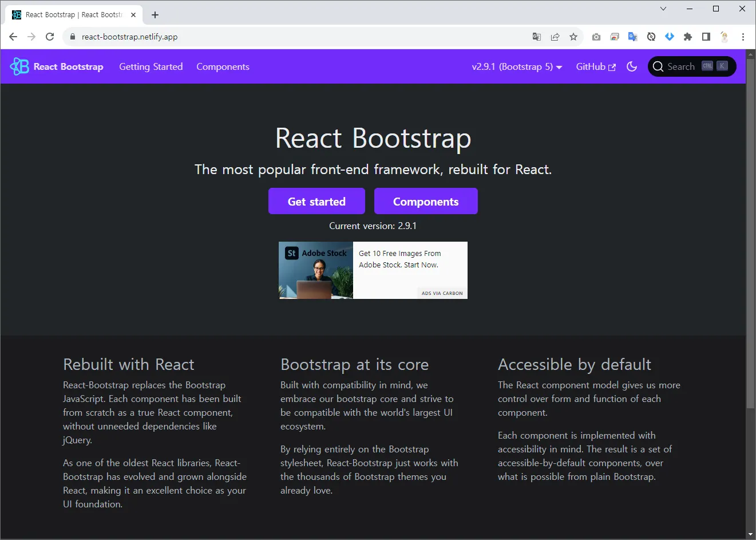Toggle the browser side panel
The height and width of the screenshot is (540, 756).
click(706, 37)
